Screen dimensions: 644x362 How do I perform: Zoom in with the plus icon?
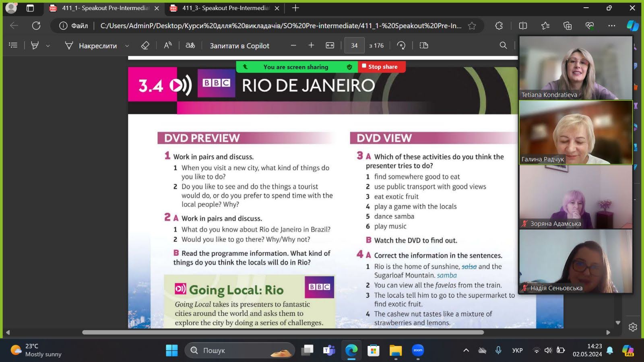(x=311, y=46)
